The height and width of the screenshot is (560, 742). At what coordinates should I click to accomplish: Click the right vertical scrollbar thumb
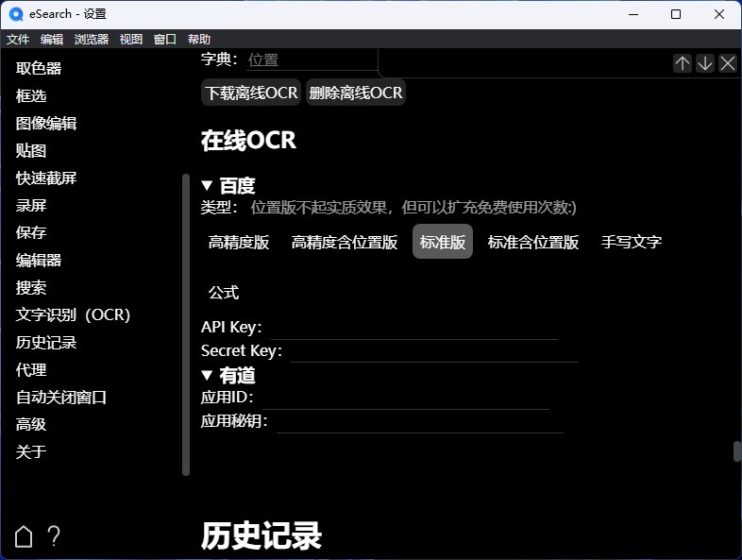(x=737, y=451)
